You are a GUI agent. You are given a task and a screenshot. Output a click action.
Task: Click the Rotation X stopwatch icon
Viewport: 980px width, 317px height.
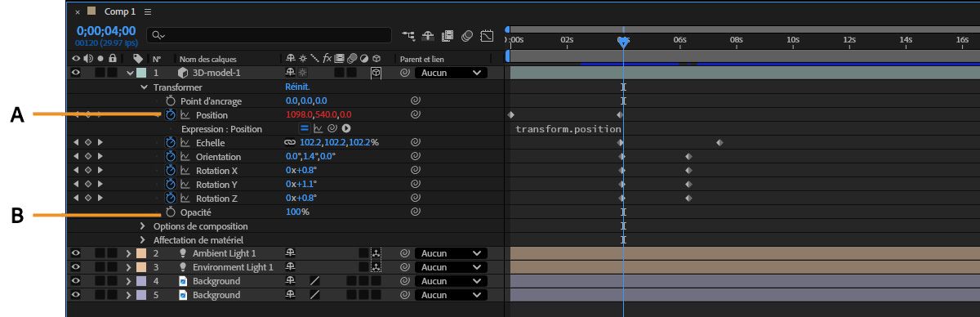click(x=171, y=171)
